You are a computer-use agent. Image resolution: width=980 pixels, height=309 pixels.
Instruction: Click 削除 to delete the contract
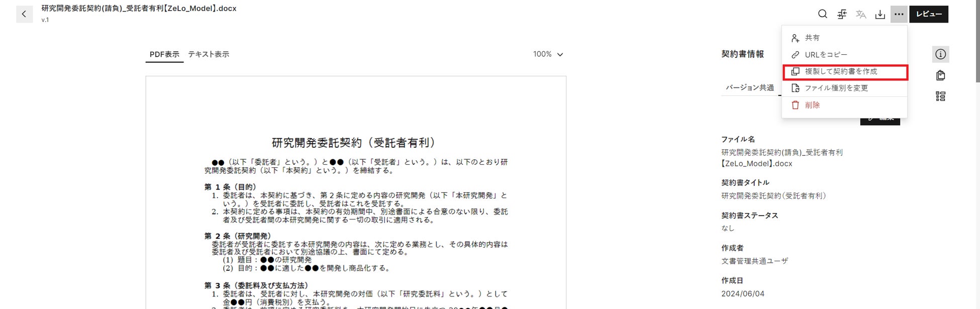point(844,105)
